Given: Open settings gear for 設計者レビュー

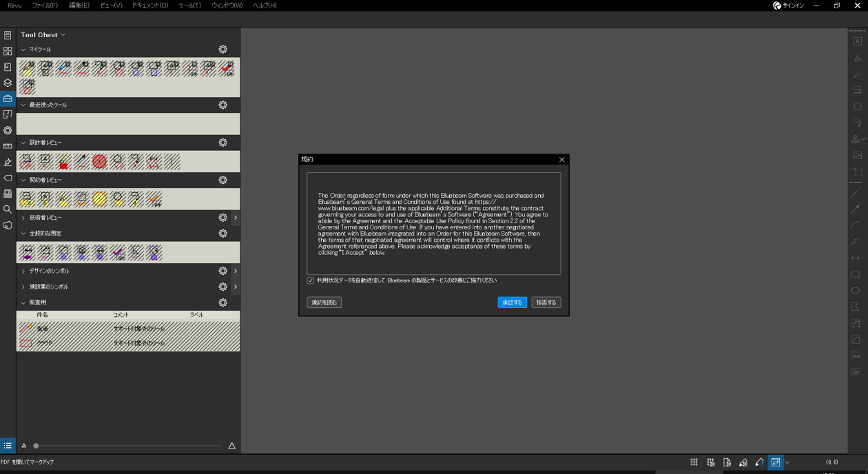Looking at the screenshot, I should click(223, 143).
